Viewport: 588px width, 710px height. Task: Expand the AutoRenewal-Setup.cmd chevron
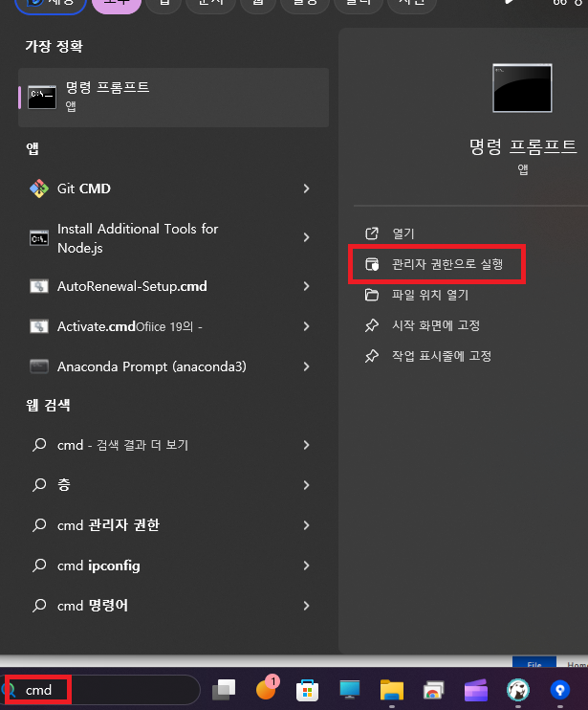pyautogui.click(x=307, y=286)
